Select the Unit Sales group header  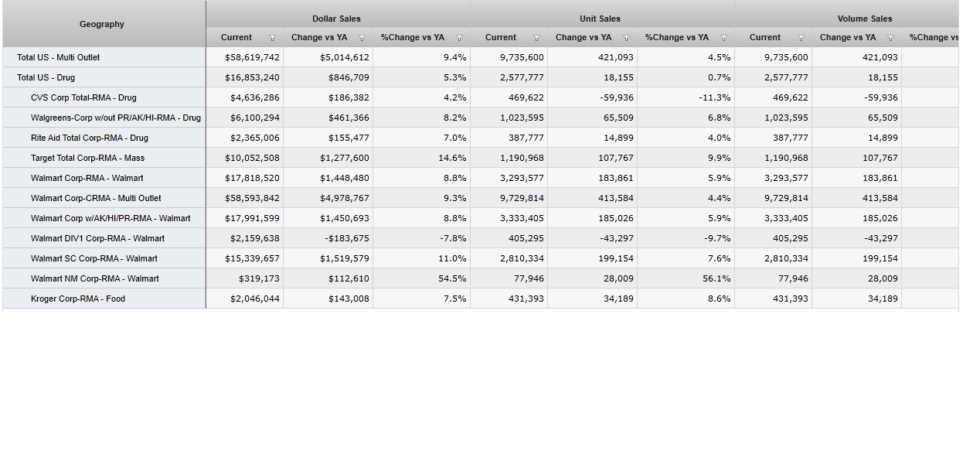pyautogui.click(x=601, y=19)
